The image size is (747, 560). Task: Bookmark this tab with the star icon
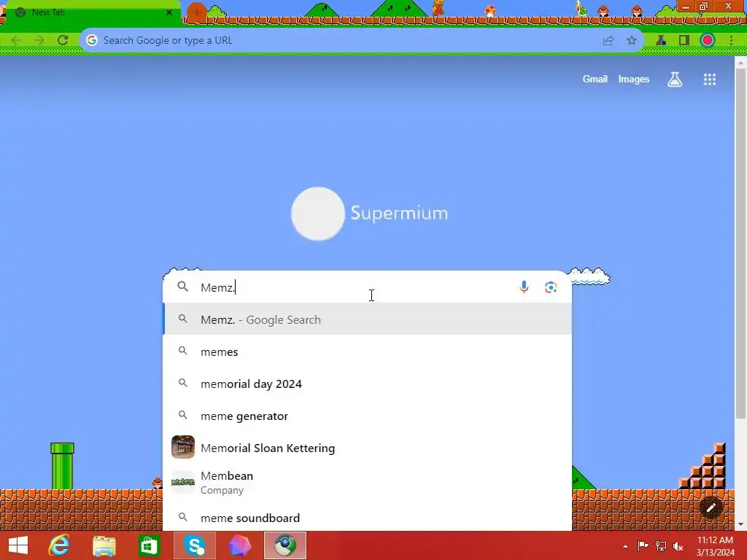[632, 41]
